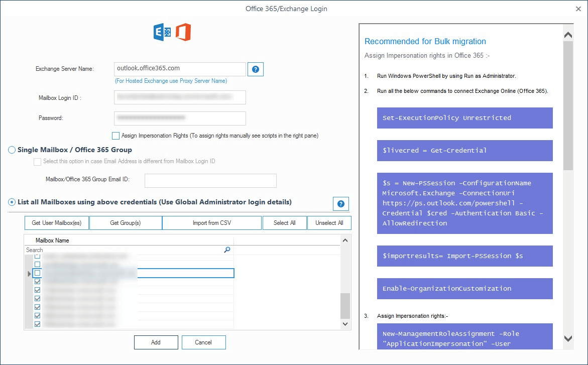Enable Assign Impersonation Rights checkbox
The width and height of the screenshot is (588, 365).
115,136
